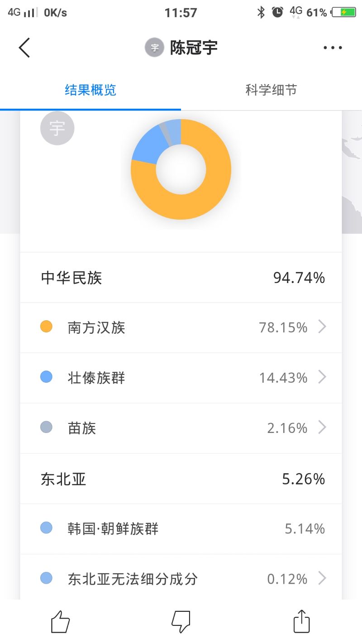Screen dimensions: 362x644
Task: Tap the share icon
Action: (x=302, y=621)
